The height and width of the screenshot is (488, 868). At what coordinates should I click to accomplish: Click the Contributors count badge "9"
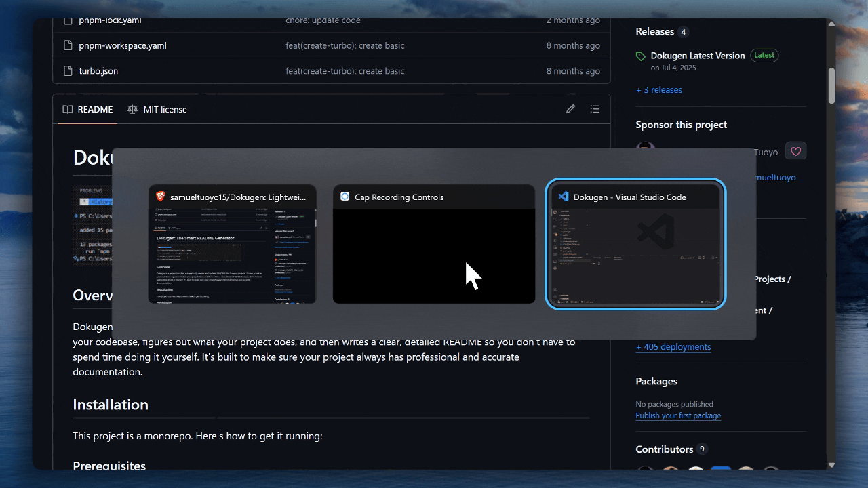pos(702,449)
